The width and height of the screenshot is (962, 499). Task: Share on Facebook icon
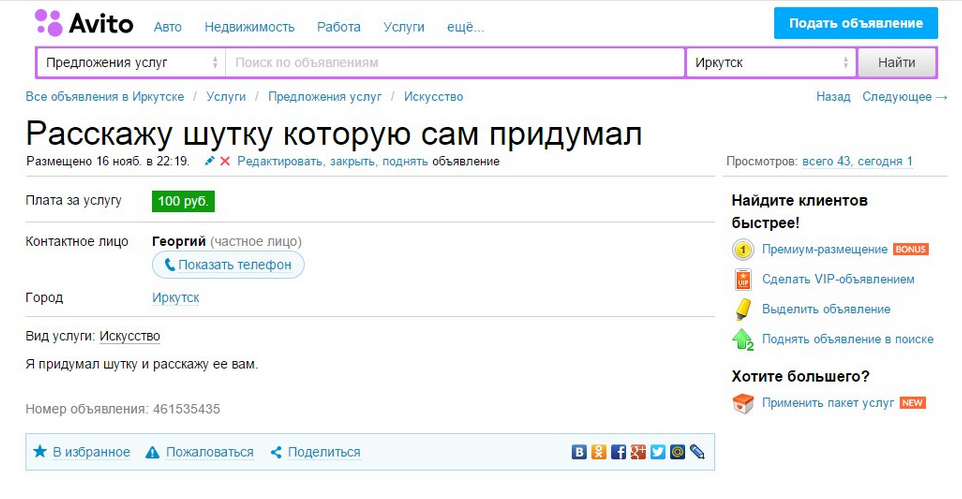coord(618,452)
